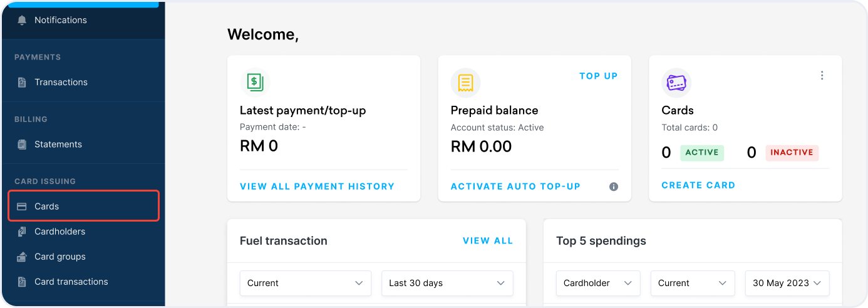The height and width of the screenshot is (308, 868).
Task: Click VIEW ALL PAYMENT HISTORY link
Action: 317,186
